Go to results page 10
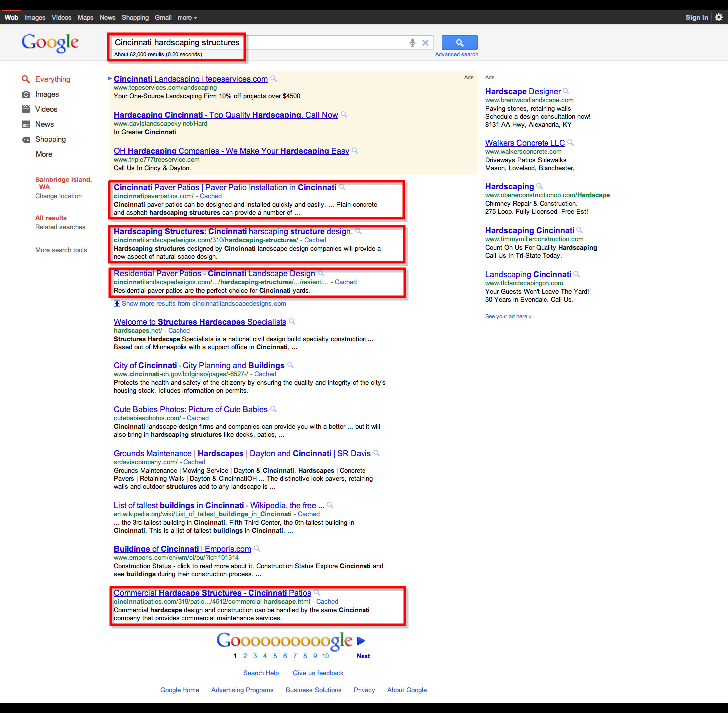This screenshot has height=713, width=728. [325, 656]
